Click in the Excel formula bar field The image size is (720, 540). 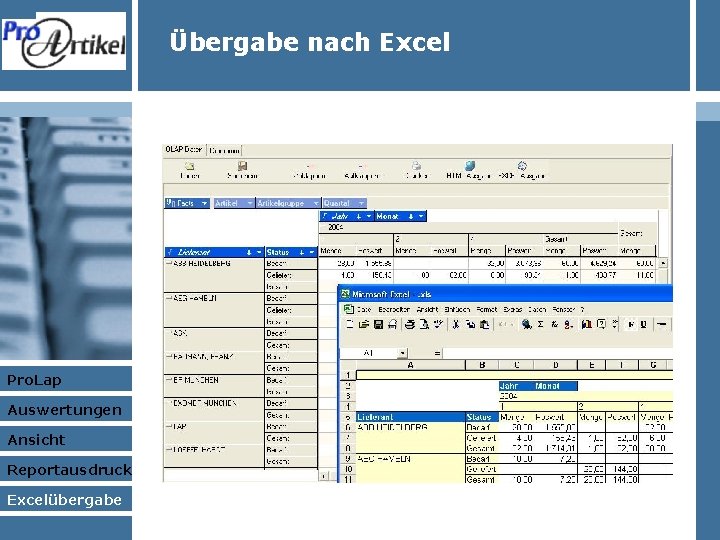[x=558, y=353]
